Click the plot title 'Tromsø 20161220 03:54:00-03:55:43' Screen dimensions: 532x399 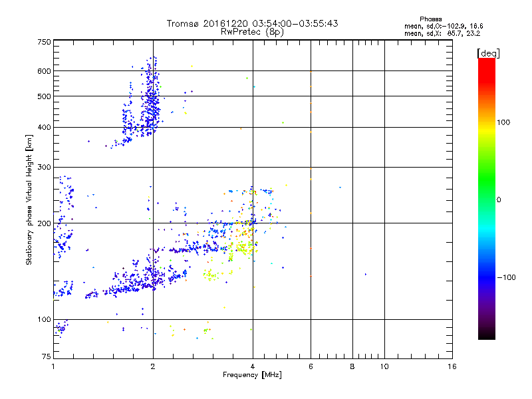click(x=252, y=23)
